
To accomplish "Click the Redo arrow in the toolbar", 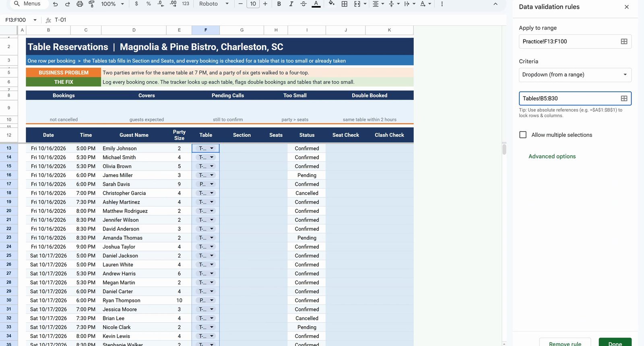I will click(x=67, y=4).
